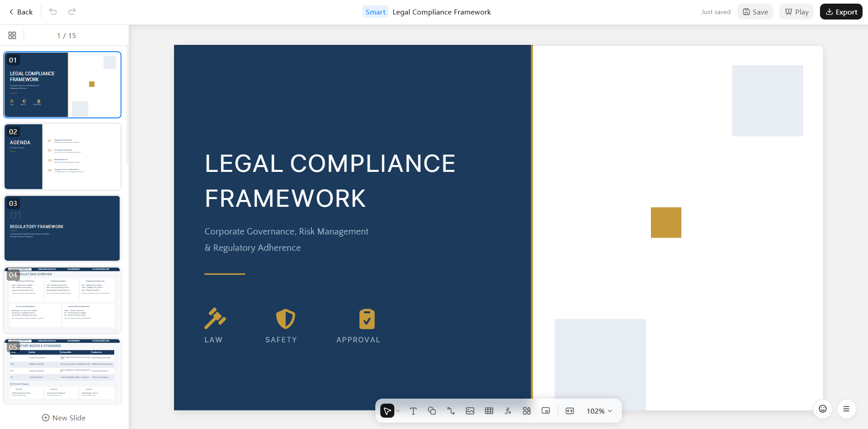The height and width of the screenshot is (429, 868).
Task: Expand the pointer tool options chevron
Action: pos(398,411)
